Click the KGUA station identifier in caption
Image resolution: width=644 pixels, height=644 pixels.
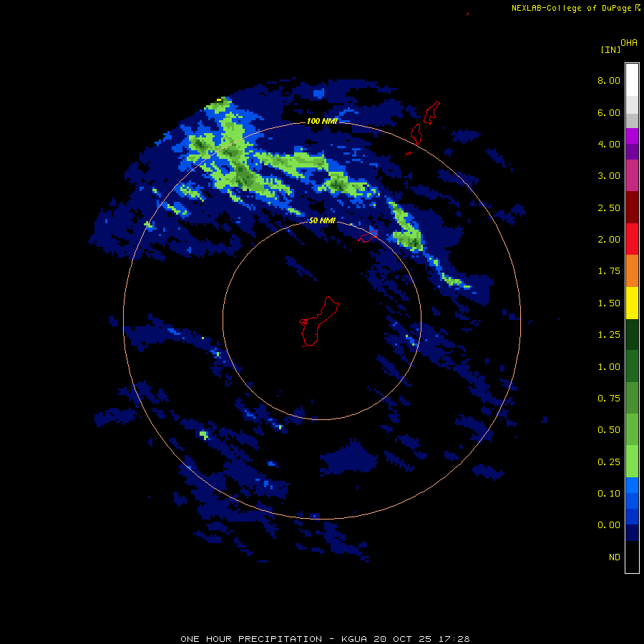tap(354, 639)
